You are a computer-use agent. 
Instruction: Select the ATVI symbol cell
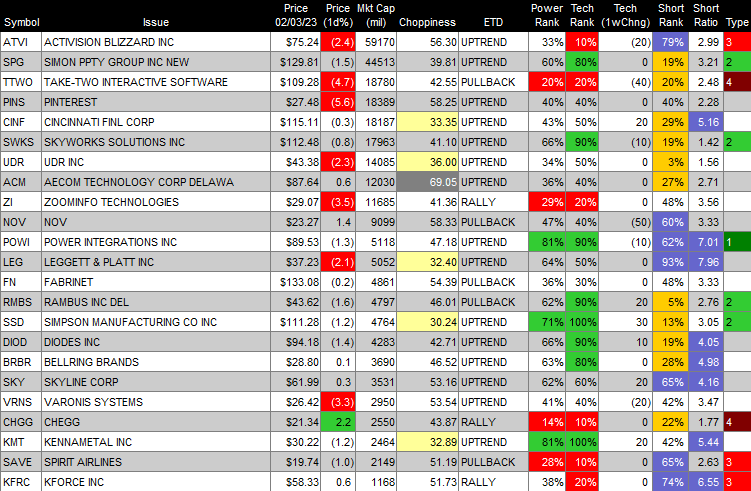(21, 42)
